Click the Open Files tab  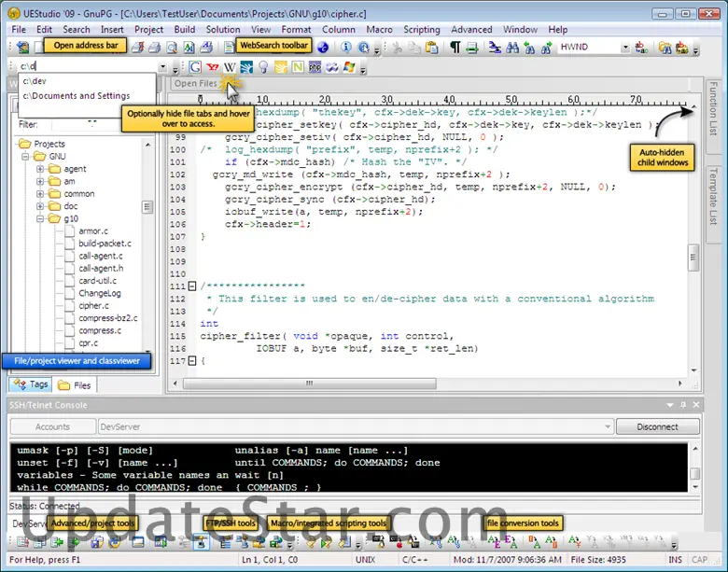[195, 84]
